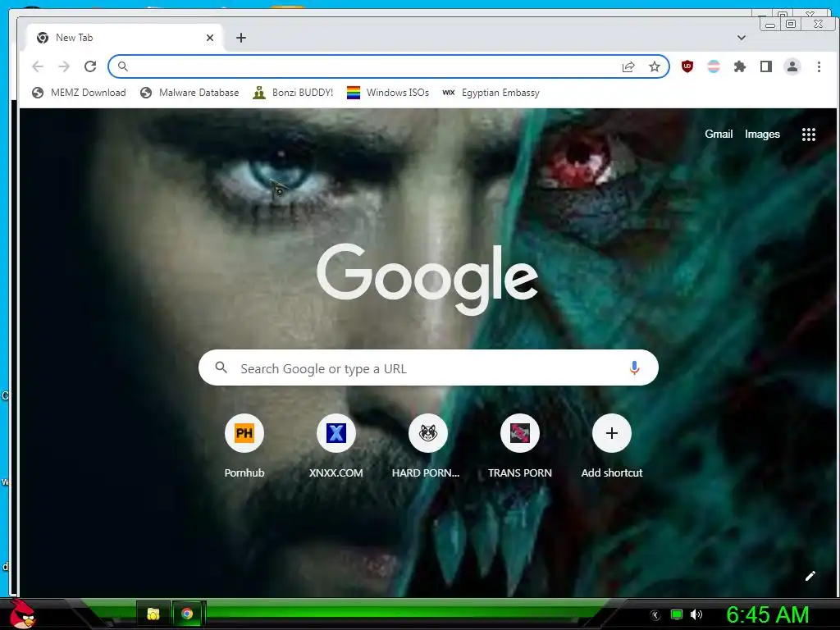Click the green monitor tray icon
Screen dimensions: 840x630
coord(677,614)
